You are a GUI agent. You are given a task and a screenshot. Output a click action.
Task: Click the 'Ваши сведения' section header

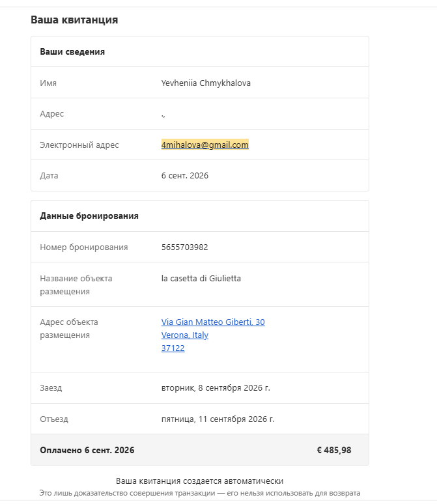[72, 51]
